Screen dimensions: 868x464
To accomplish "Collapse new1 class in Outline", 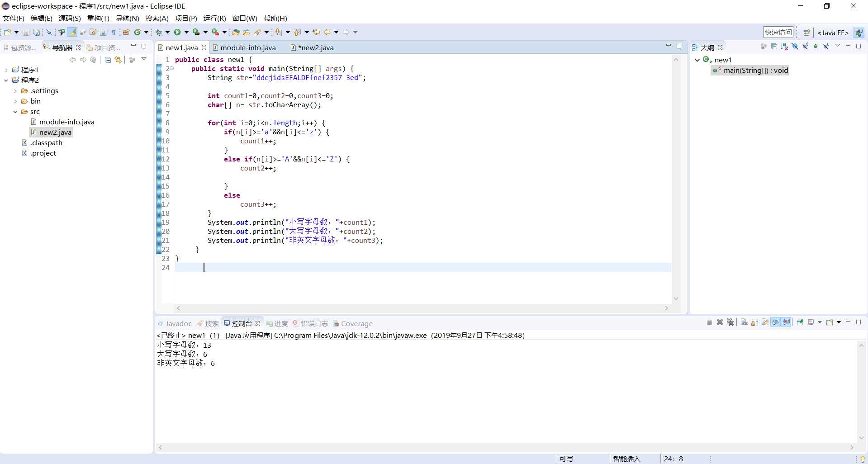I will coord(697,60).
